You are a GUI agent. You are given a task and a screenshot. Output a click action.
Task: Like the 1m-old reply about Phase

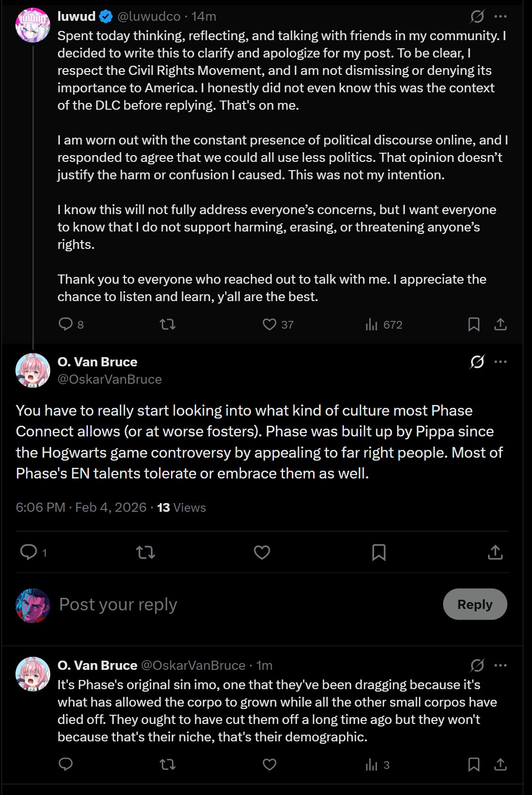click(x=269, y=764)
